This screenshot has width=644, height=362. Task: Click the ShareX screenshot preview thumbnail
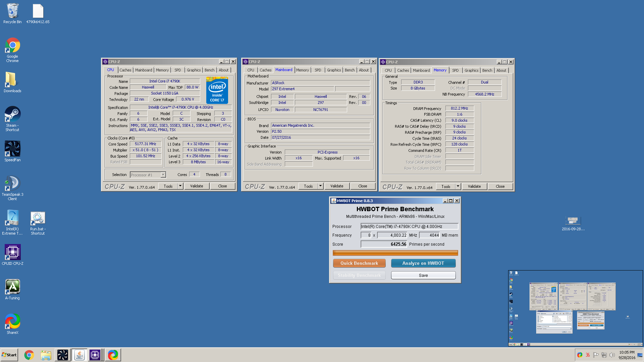576,308
